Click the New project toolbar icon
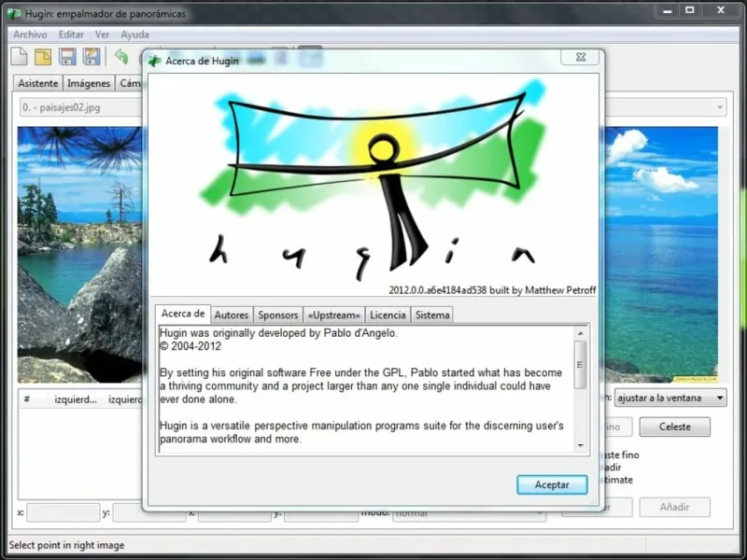Screen dimensions: 747x560 pos(19,57)
